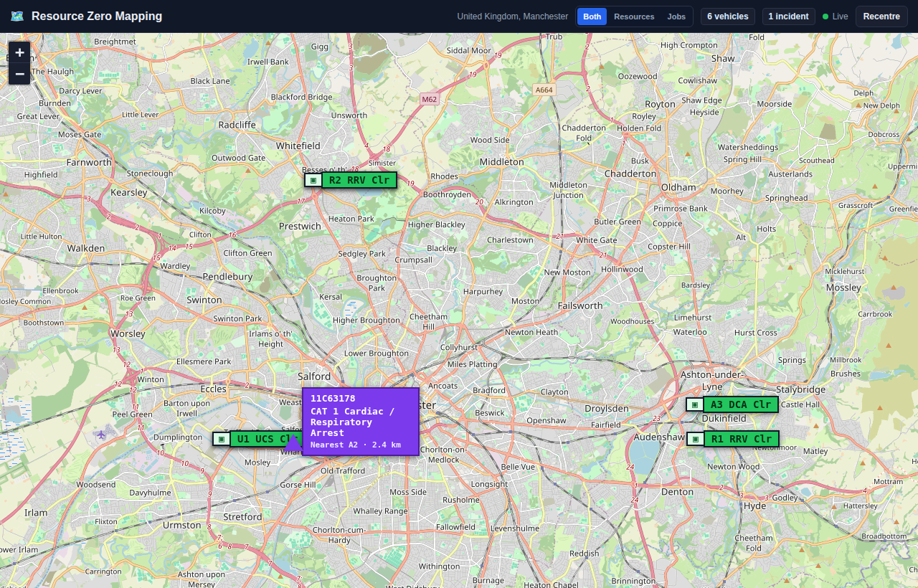
Task: Click the green Live status dot
Action: coord(825,16)
